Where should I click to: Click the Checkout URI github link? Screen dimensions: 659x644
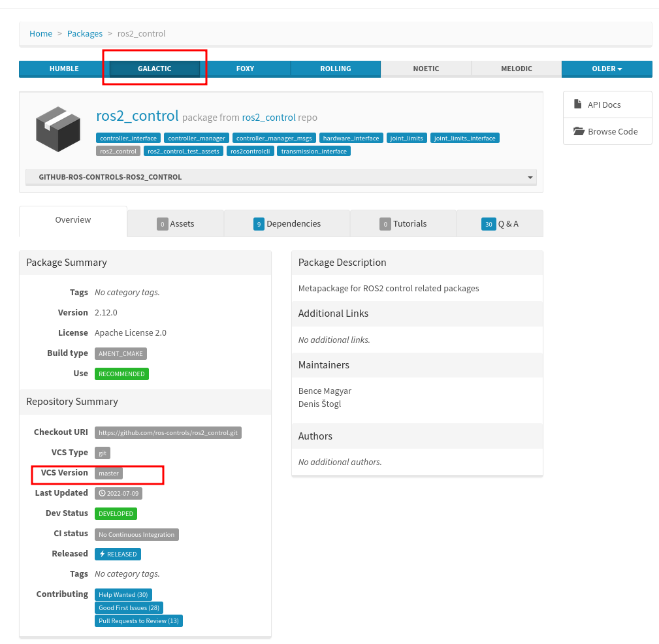pos(168,433)
